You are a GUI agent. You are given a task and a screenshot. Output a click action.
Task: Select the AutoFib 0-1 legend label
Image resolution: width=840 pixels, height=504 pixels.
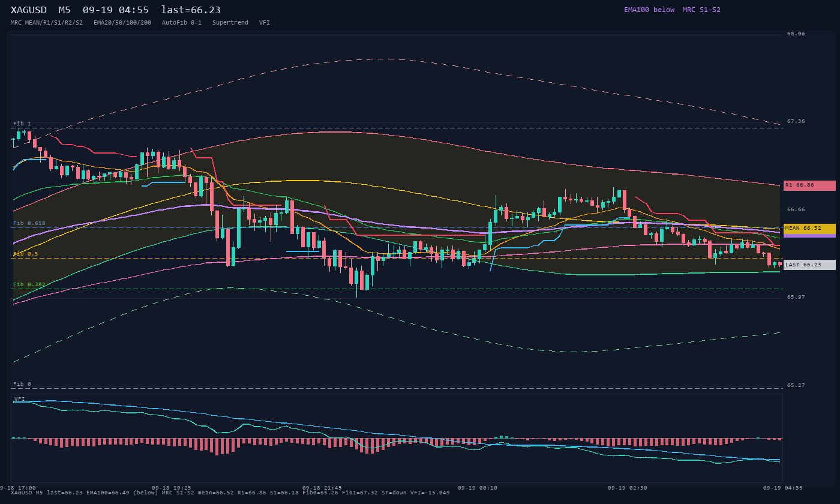(x=182, y=22)
